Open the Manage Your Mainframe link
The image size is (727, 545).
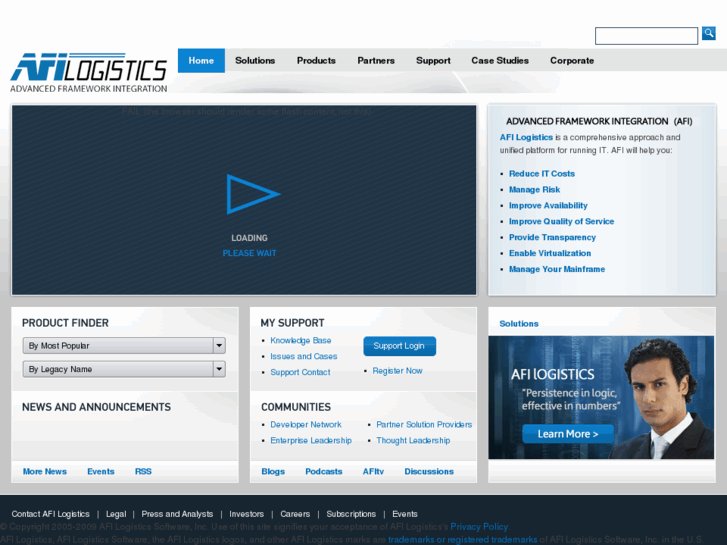(x=557, y=269)
